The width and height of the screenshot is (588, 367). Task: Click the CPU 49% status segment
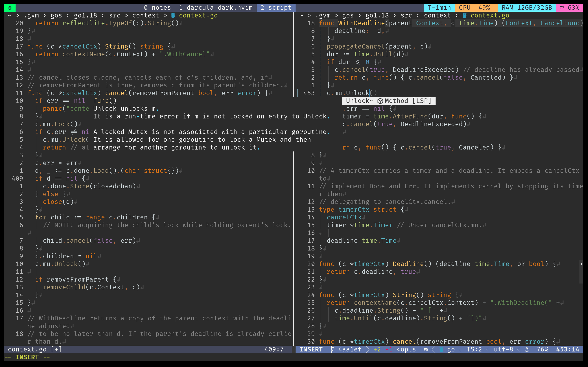(474, 8)
